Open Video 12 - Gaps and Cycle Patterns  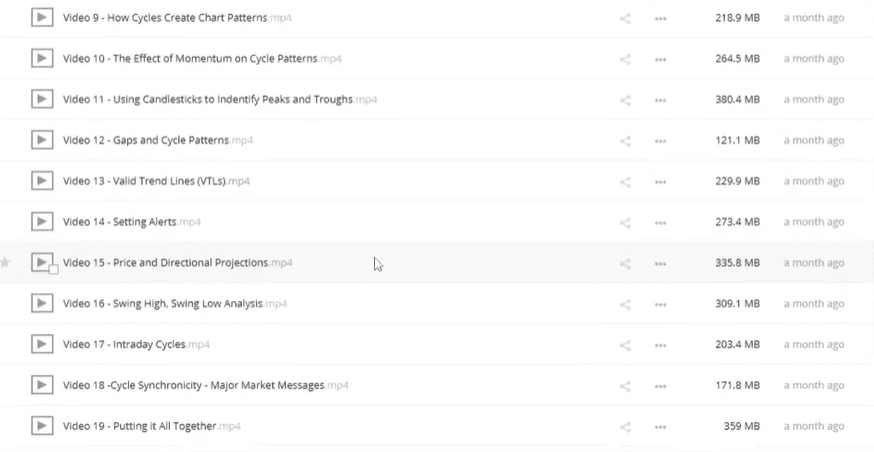coord(158,140)
